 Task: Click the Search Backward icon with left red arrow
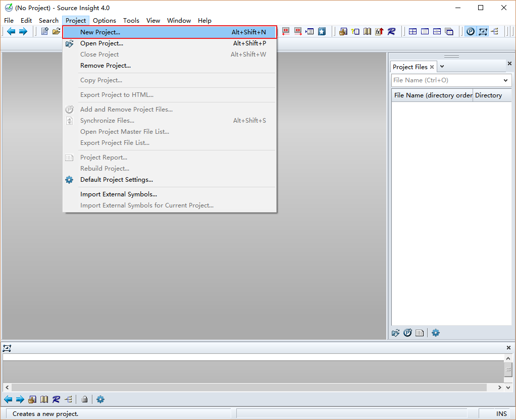click(x=286, y=32)
